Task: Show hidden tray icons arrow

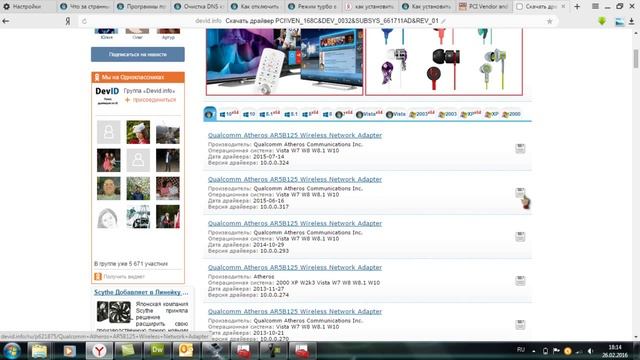Action: click(533, 351)
